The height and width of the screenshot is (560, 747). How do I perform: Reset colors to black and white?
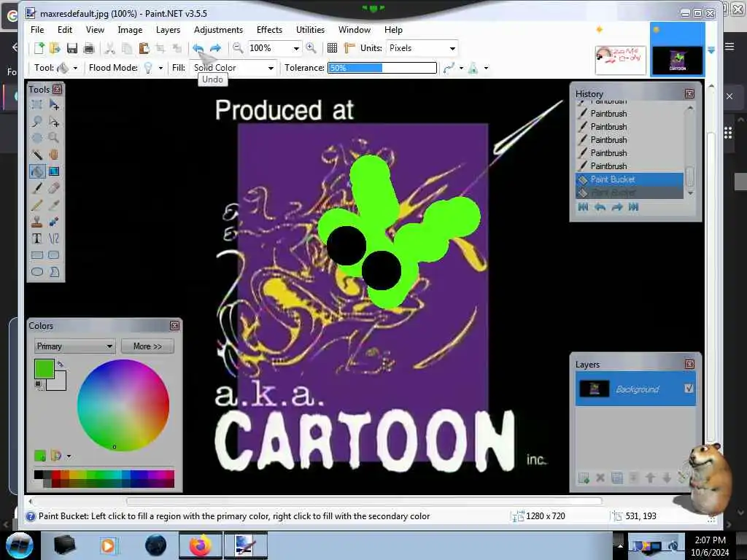click(38, 385)
